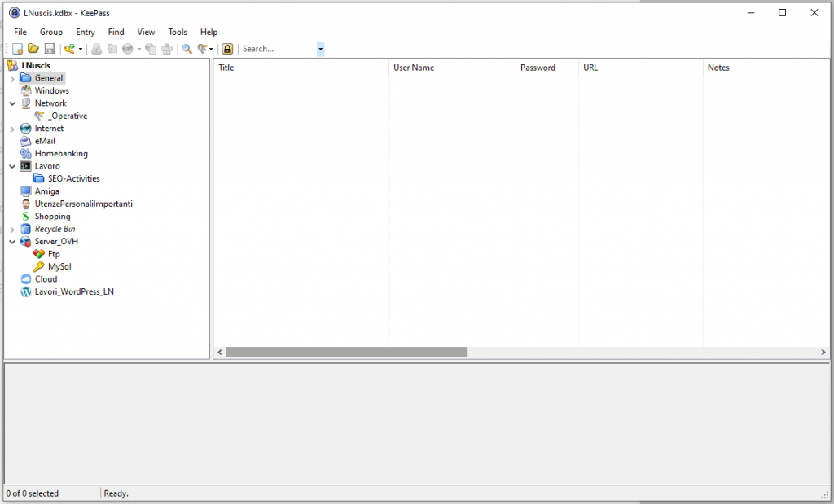The width and height of the screenshot is (834, 504).
Task: Select the Windows group
Action: coord(52,91)
